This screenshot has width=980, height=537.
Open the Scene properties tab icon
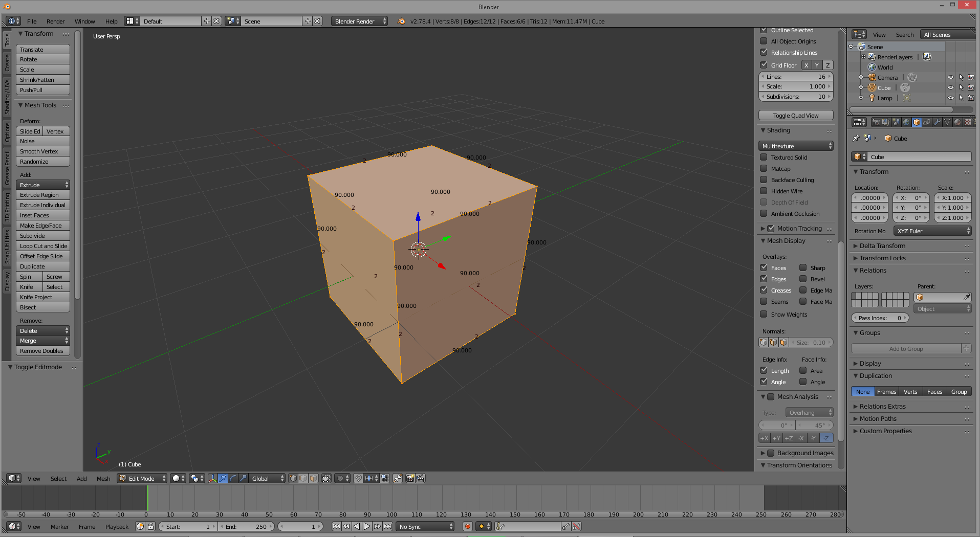pyautogui.click(x=896, y=122)
